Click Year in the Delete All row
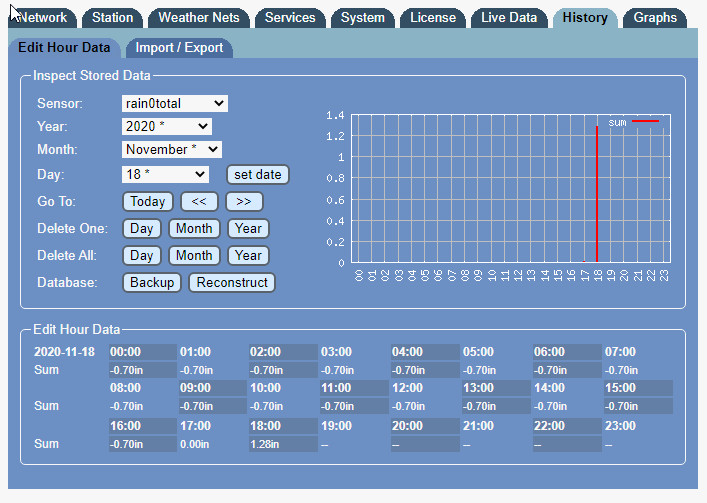The image size is (707, 503). [x=248, y=256]
